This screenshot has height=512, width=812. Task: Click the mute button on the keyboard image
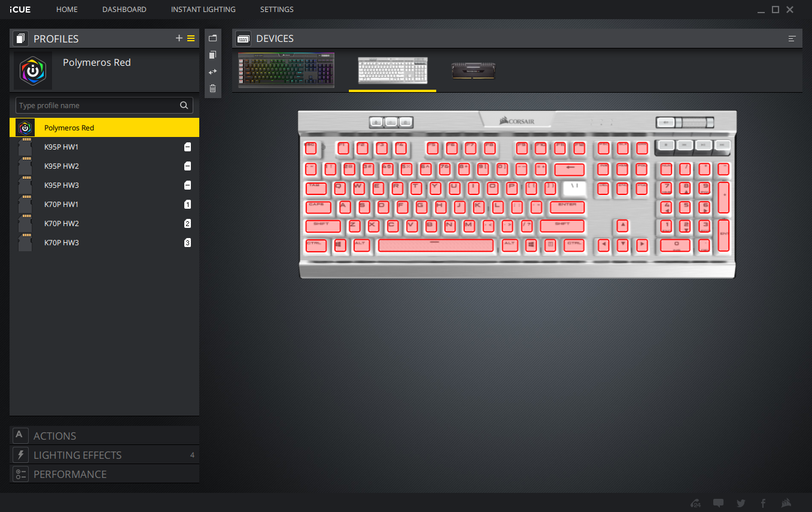(x=665, y=122)
